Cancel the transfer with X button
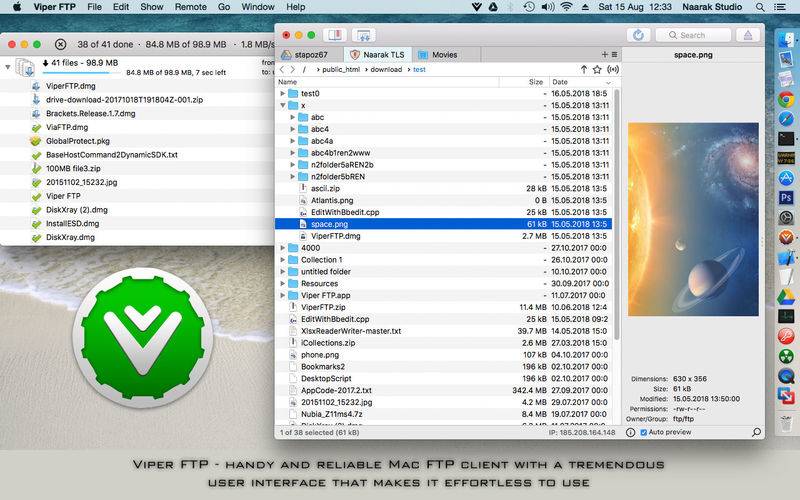 tap(60, 44)
